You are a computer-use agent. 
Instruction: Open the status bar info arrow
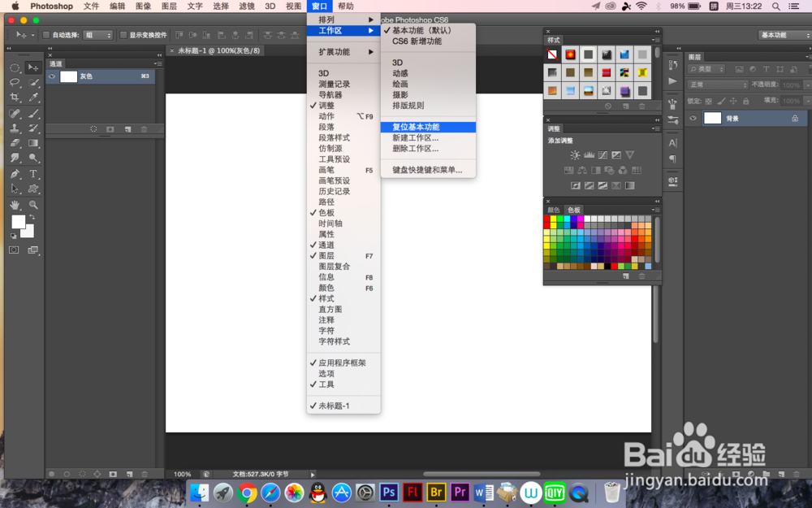click(x=313, y=475)
